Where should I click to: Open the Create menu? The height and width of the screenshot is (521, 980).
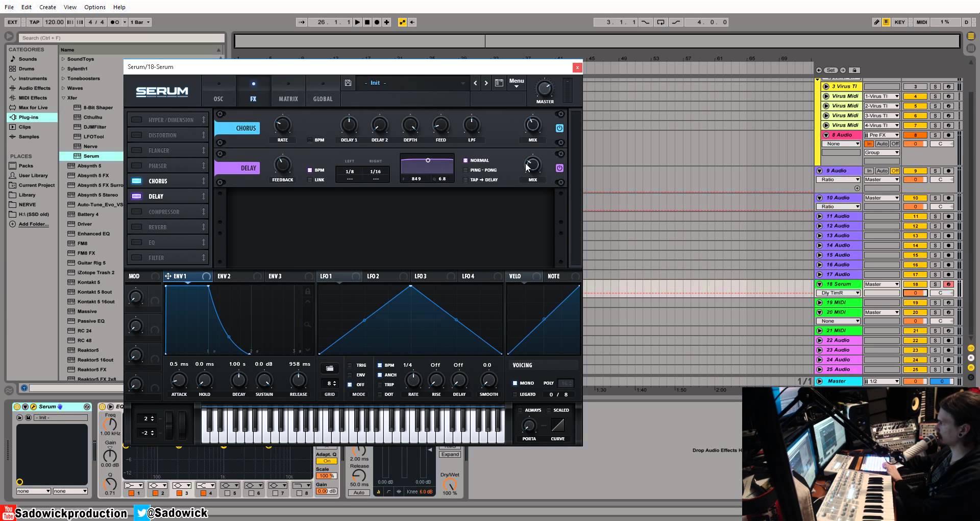click(47, 7)
